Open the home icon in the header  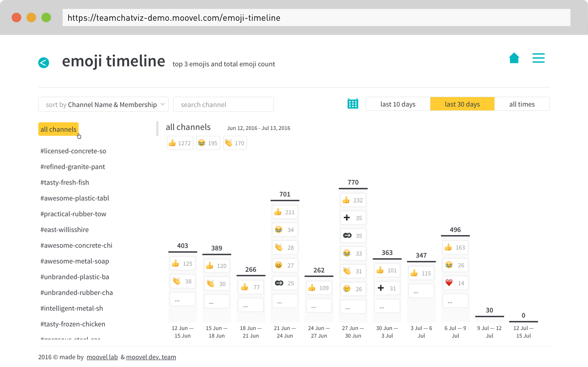tap(514, 58)
